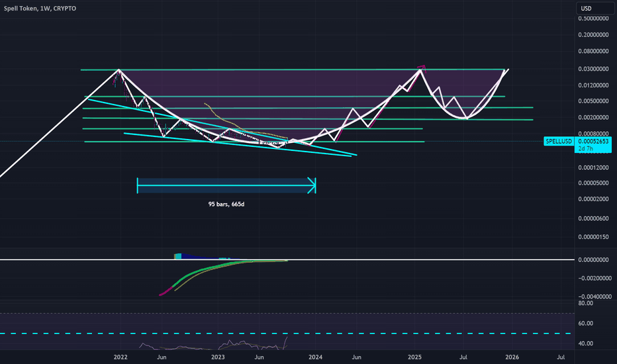Click the 2024 label on time axis
This screenshot has width=617, height=364.
point(315,357)
